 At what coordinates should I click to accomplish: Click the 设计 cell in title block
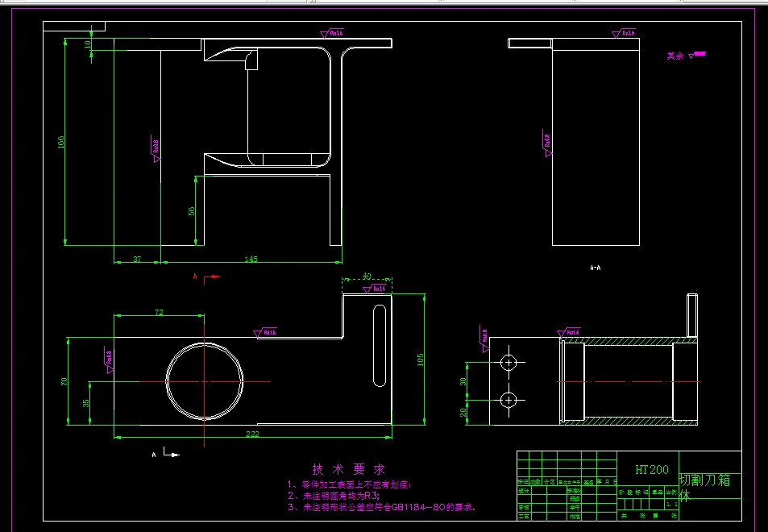[x=524, y=491]
